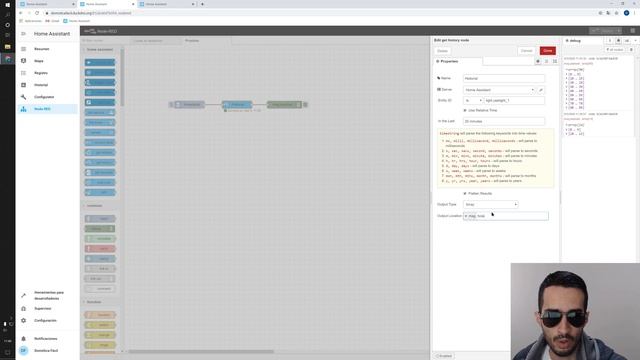The width and height of the screenshot is (640, 360).
Task: Collapse Home Assistant sidebar with hamburger icon
Action: [x=23, y=34]
